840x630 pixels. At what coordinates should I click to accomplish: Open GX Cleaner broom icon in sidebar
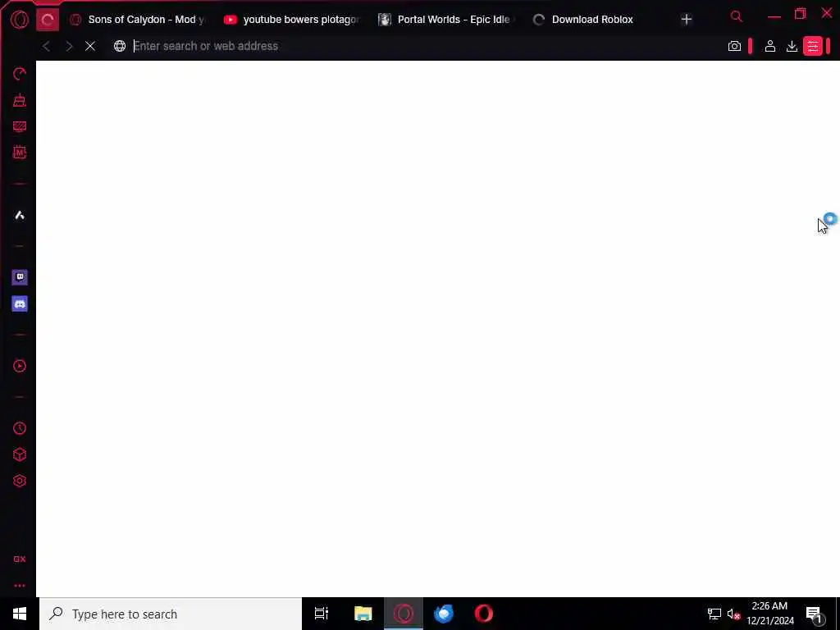coord(20,100)
